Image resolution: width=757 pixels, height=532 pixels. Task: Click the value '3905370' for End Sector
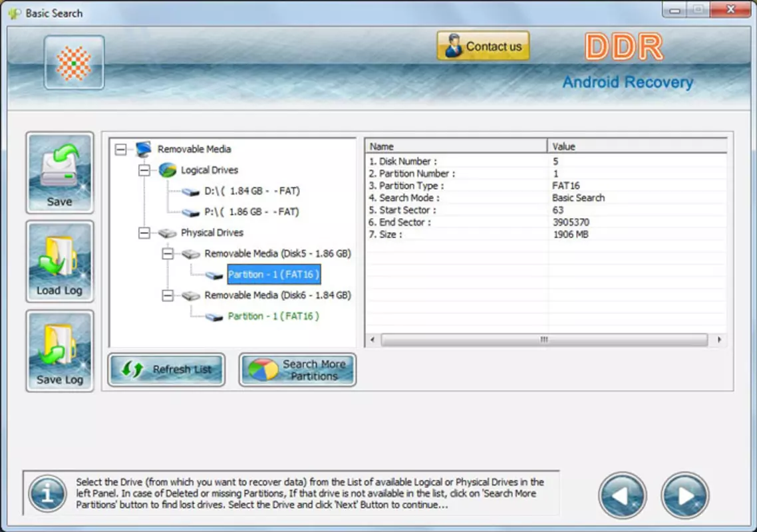click(571, 222)
